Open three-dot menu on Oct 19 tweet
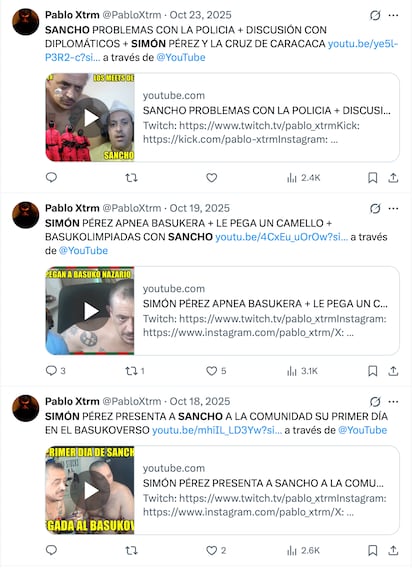This screenshot has width=414, height=568. pos(393,209)
